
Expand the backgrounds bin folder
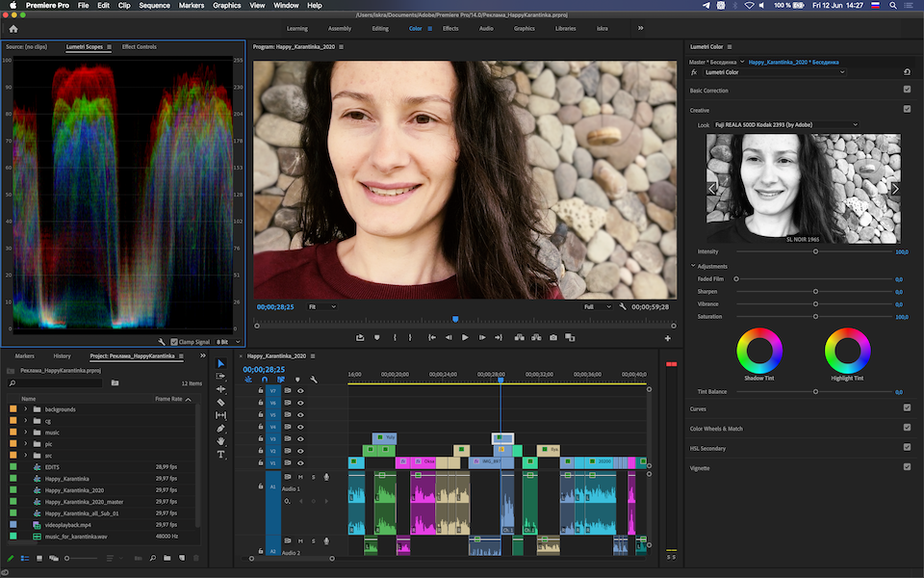tap(25, 409)
